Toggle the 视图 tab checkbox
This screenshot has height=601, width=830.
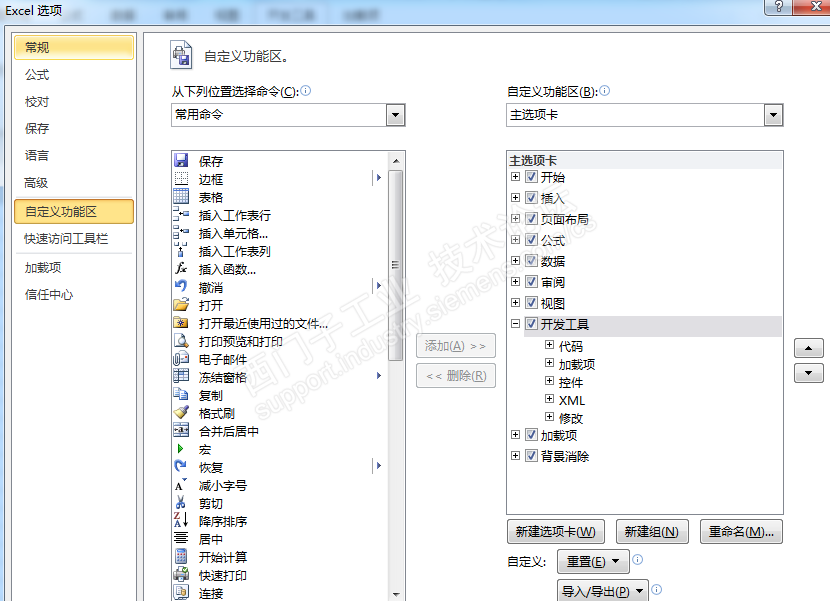531,302
